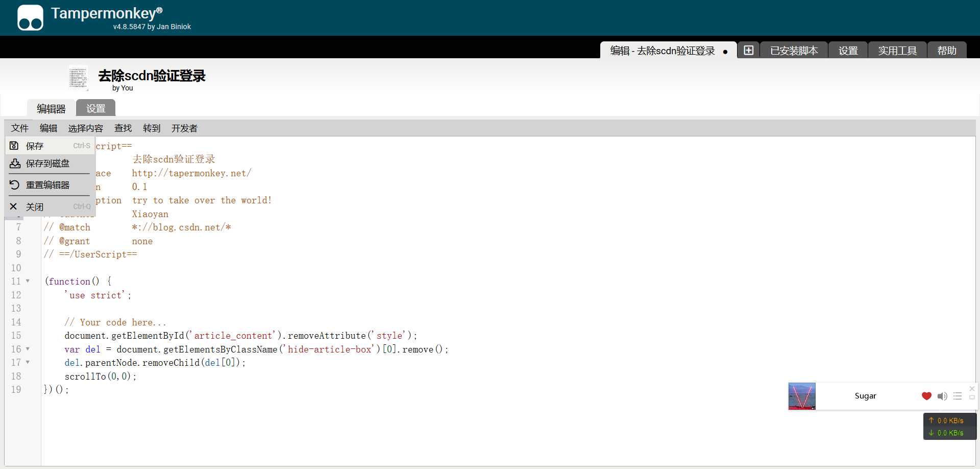Image resolution: width=980 pixels, height=469 pixels.
Task: Open the 帮助 tab
Action: (947, 51)
